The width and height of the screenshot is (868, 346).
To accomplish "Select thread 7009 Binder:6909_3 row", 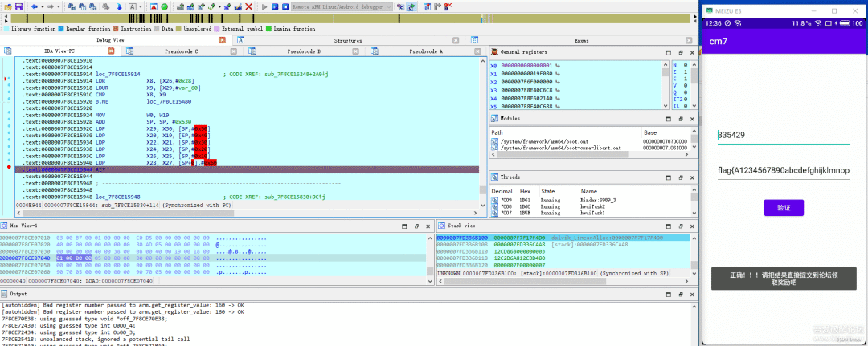I will pyautogui.click(x=588, y=200).
